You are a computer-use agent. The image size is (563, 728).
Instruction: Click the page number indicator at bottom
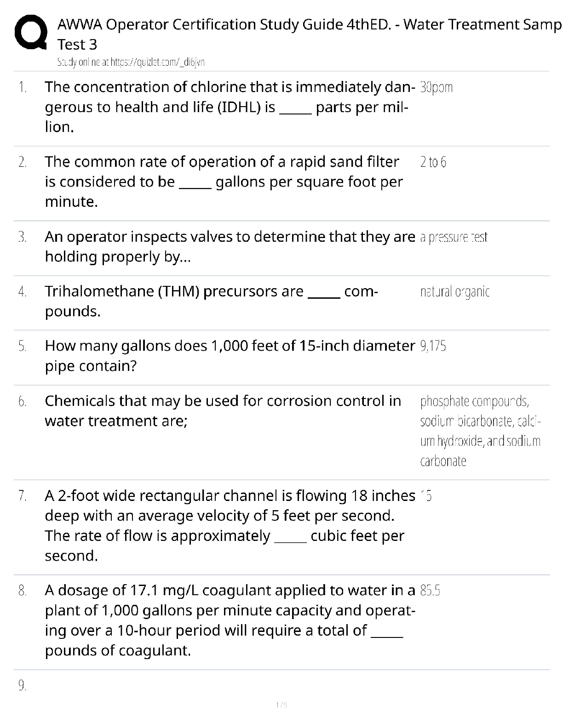click(281, 704)
